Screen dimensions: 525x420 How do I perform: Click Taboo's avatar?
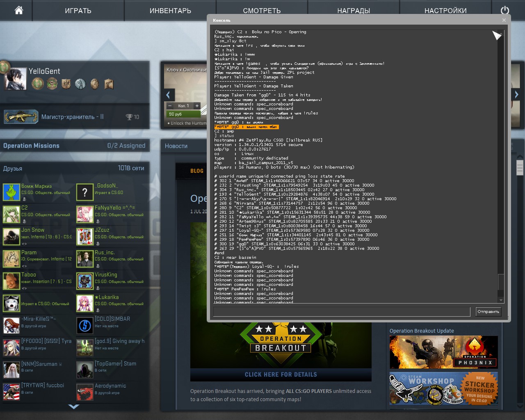click(11, 281)
